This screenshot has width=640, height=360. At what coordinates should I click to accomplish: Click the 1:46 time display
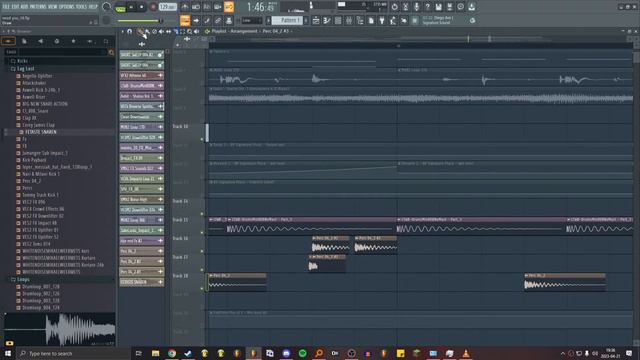261,7
